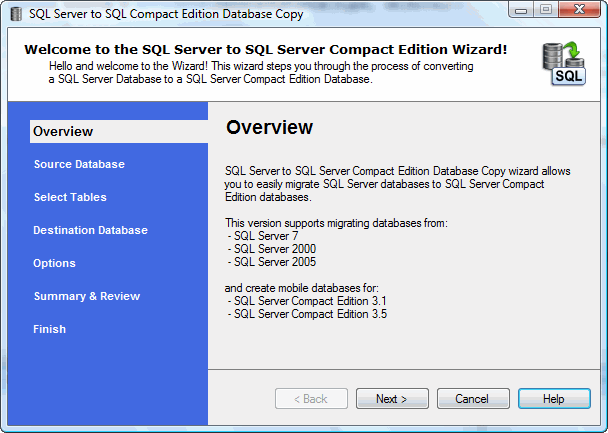Go to the Select Tables step
Screen dimensions: 608x433
point(70,197)
